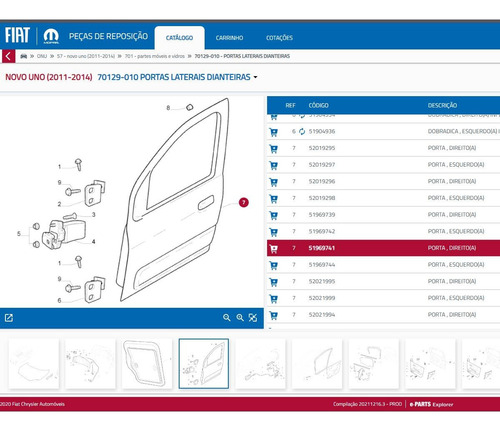Add part 52019295 to cart
This screenshot has height=431, width=500.
coord(274,149)
